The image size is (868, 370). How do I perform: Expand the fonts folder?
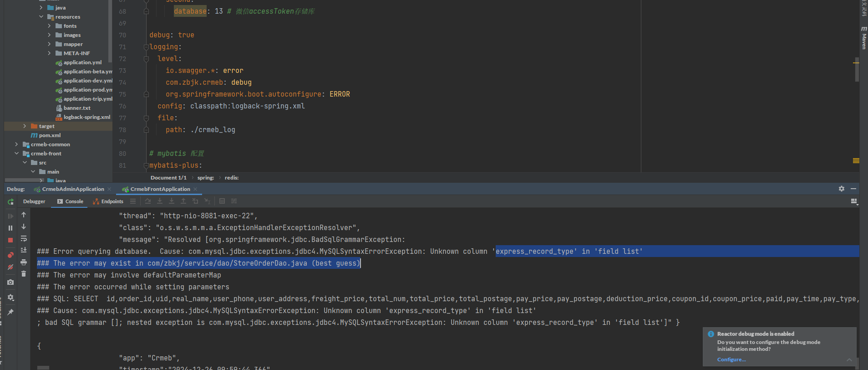coord(49,26)
